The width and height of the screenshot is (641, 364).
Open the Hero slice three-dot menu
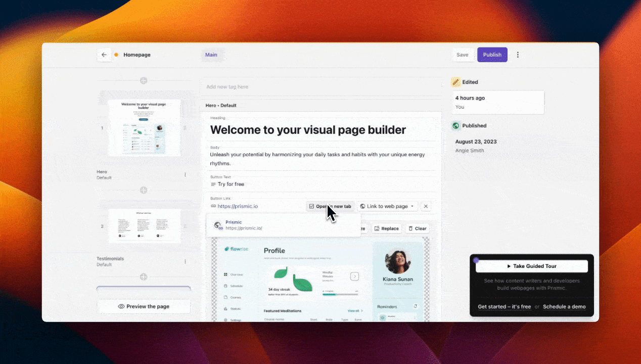pyautogui.click(x=185, y=174)
